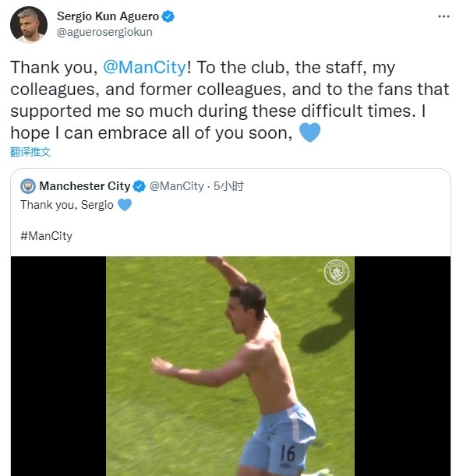Click the Sergio Kun Aguero display name
This screenshot has height=476, width=463.
(108, 16)
